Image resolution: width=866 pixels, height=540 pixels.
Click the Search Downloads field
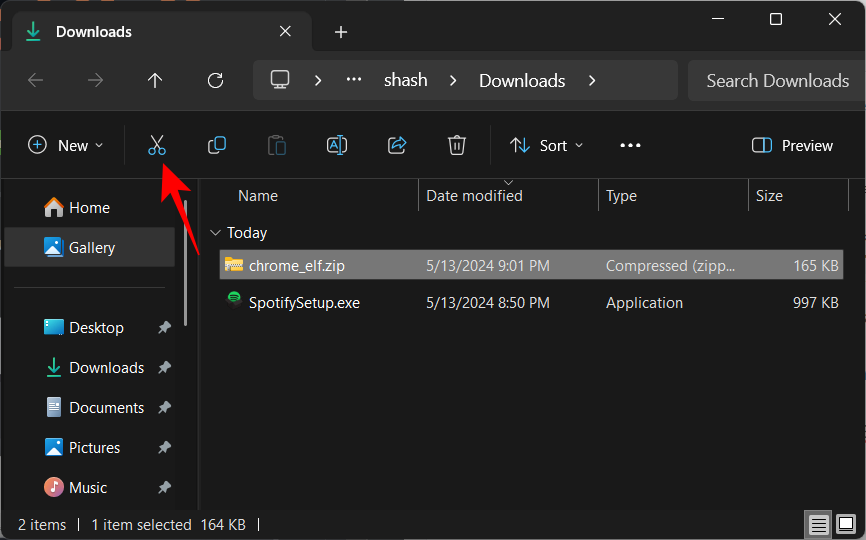coord(777,81)
